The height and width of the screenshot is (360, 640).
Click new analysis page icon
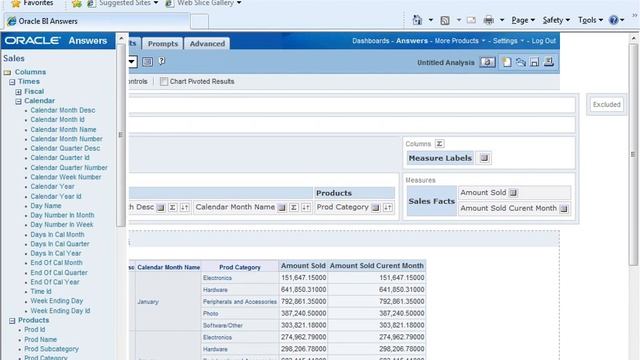click(x=507, y=62)
